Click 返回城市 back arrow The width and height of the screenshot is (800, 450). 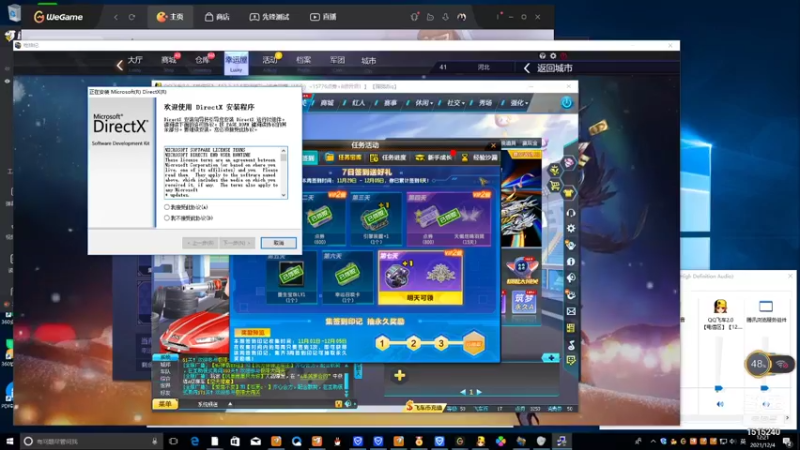coord(527,68)
